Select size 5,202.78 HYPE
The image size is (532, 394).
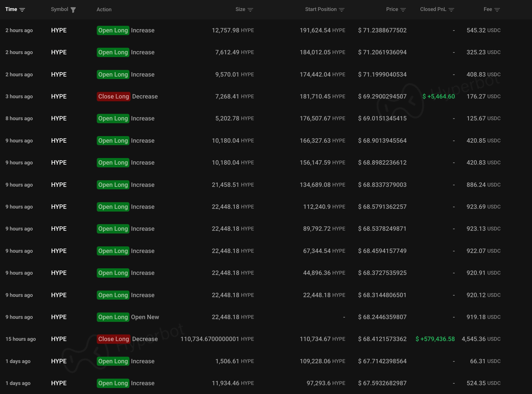point(234,118)
